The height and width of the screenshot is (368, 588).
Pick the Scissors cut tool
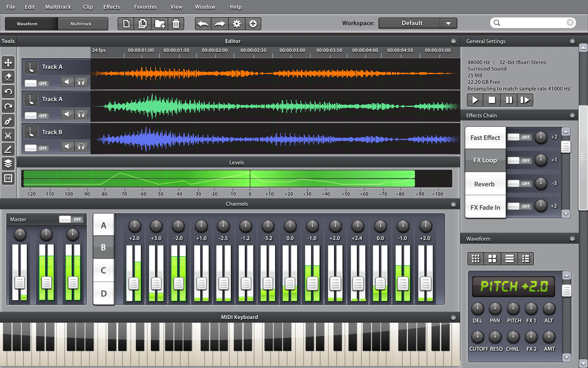[x=8, y=135]
